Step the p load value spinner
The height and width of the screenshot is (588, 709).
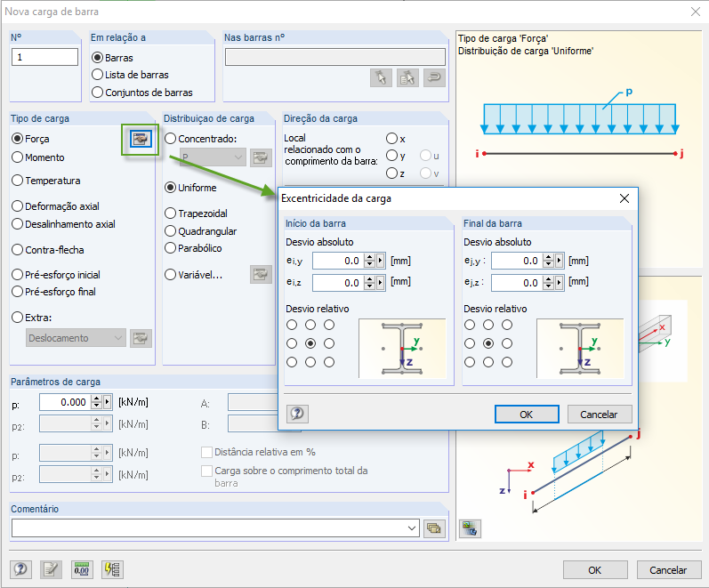pyautogui.click(x=96, y=402)
